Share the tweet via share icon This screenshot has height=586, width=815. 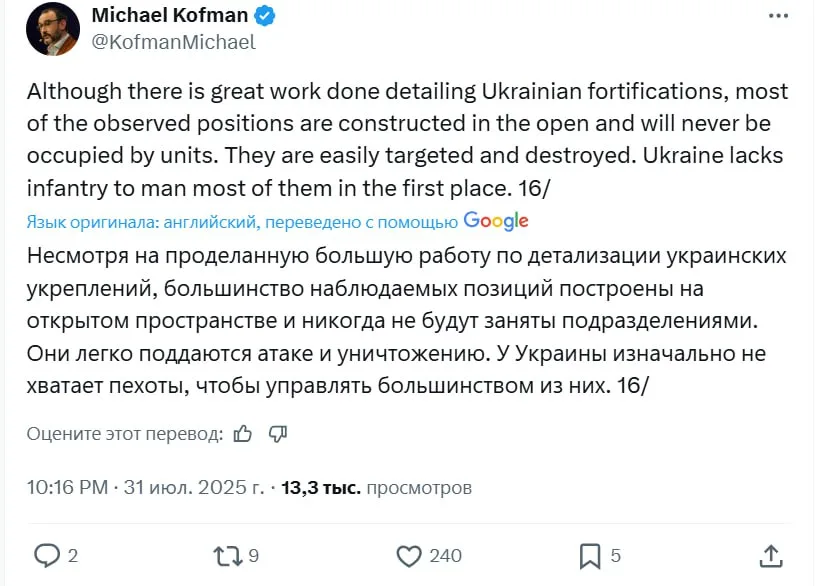pos(771,555)
